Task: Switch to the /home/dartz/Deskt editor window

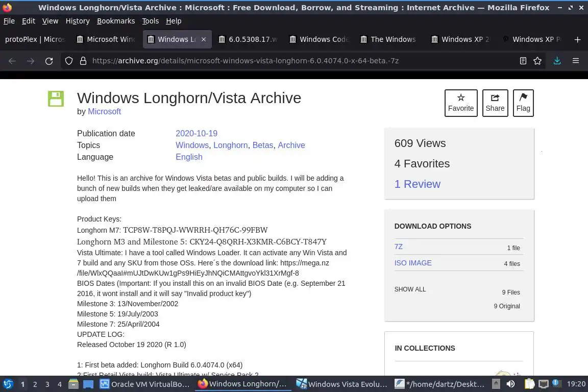Action: pos(440,384)
